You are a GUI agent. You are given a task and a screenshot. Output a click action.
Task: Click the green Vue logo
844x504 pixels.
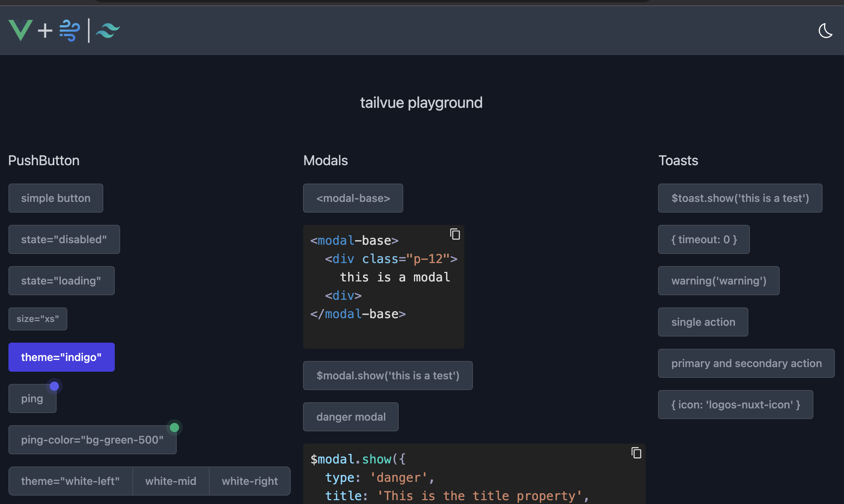click(x=20, y=30)
